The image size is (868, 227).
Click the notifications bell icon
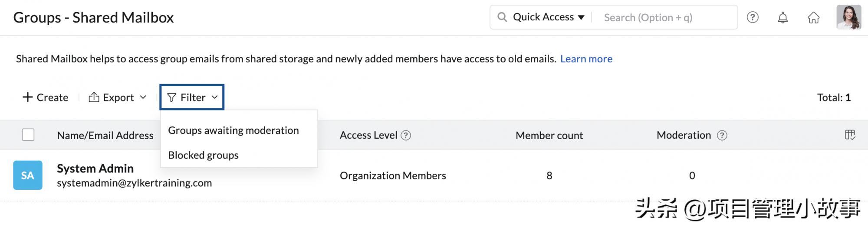(x=783, y=18)
